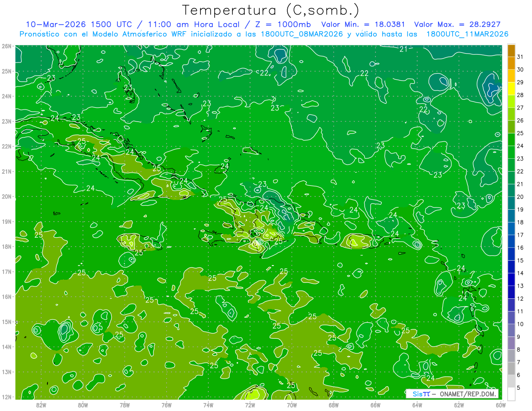Click legend value 12

(x=520, y=298)
